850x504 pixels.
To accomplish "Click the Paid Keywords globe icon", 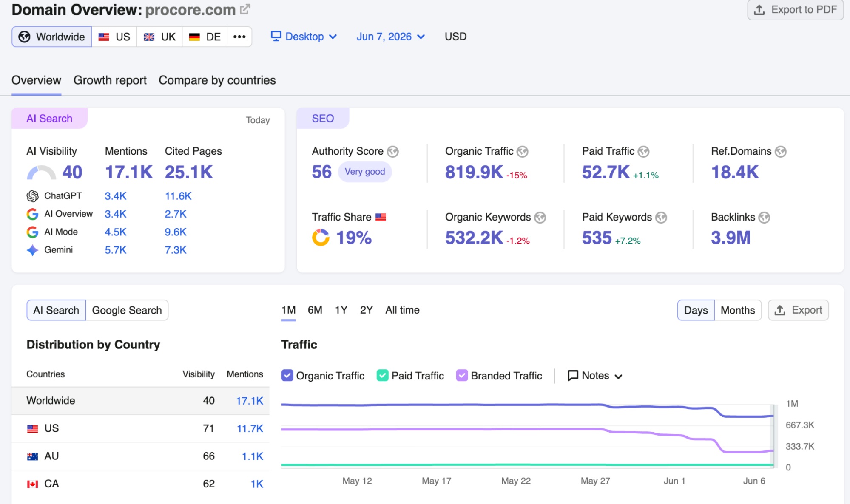I will click(x=661, y=218).
